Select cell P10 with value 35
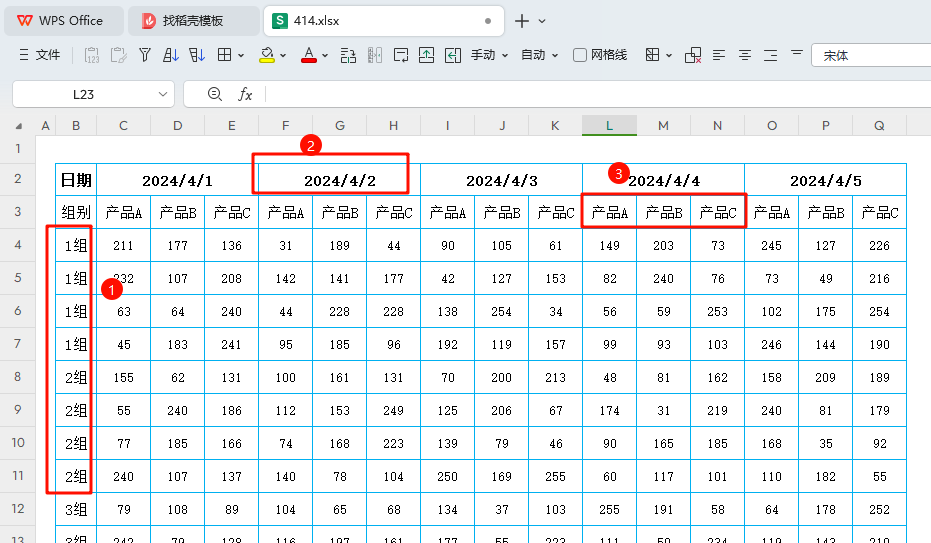 point(825,443)
